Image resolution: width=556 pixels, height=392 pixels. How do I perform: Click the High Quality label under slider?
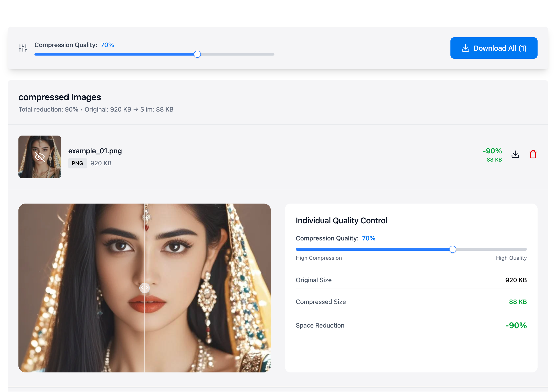click(x=511, y=258)
